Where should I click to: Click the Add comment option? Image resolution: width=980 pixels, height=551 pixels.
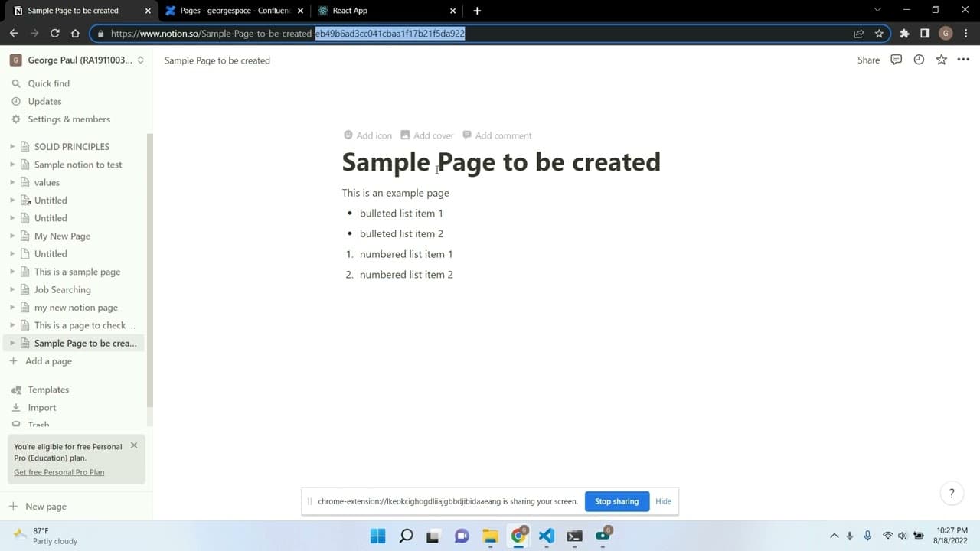click(x=497, y=135)
